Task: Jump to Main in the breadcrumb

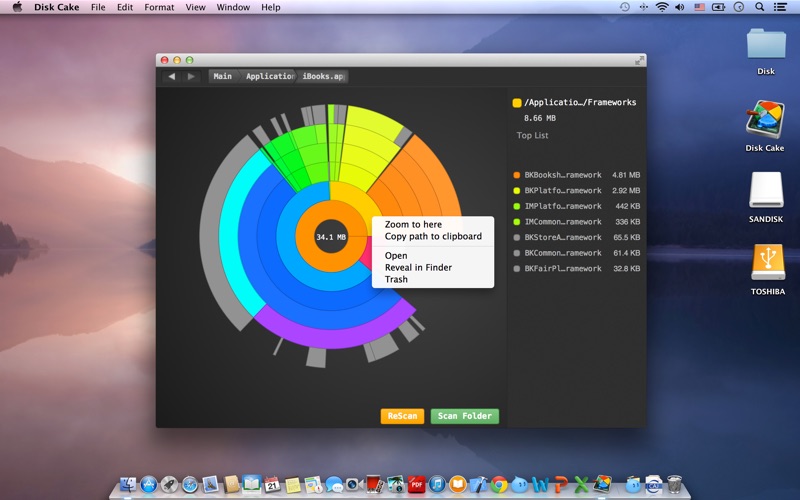Action: click(222, 77)
